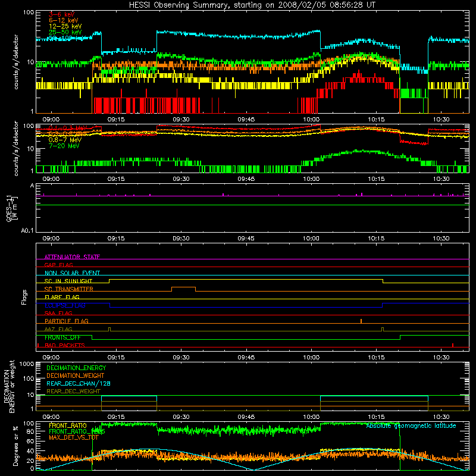Click the 7-20 MeV legend entry
Screen dimensions: 476x476
(x=64, y=146)
